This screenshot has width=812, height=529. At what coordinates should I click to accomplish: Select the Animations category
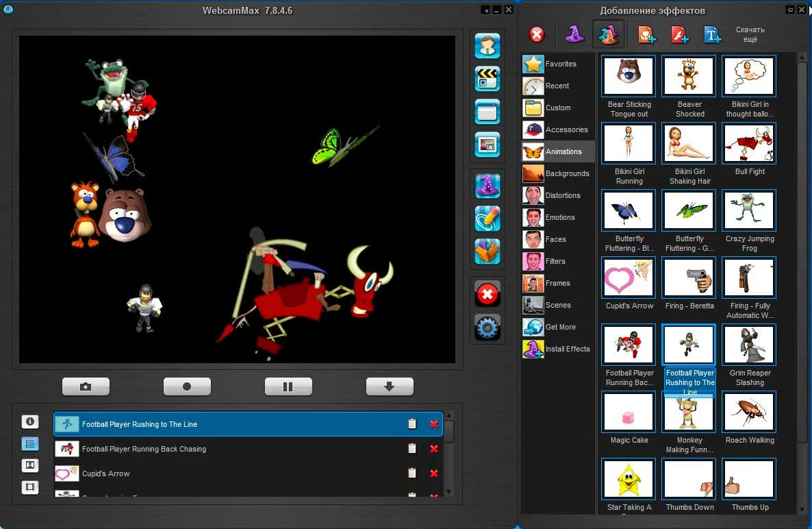coord(558,151)
